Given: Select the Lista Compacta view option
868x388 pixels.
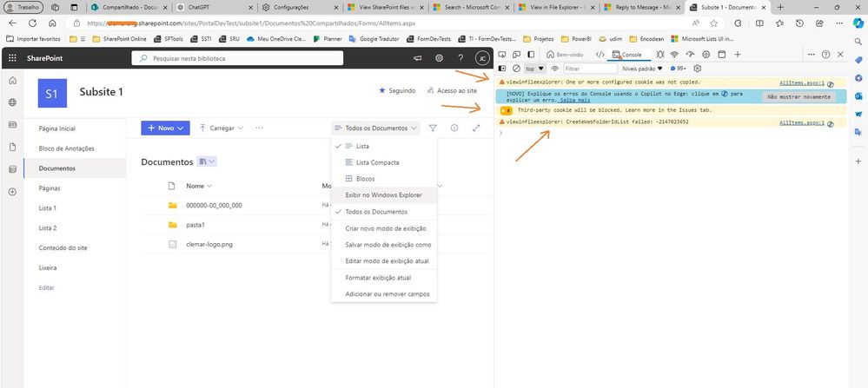Looking at the screenshot, I should [384, 162].
